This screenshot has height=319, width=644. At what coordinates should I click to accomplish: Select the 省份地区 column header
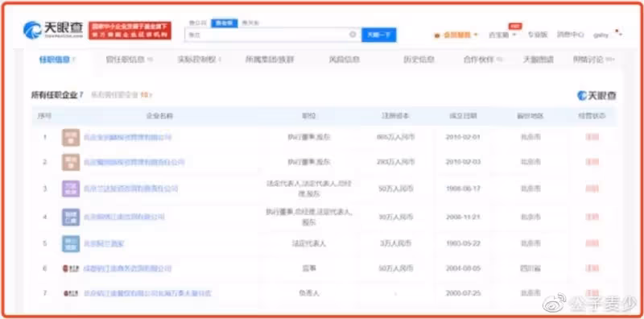tap(530, 116)
